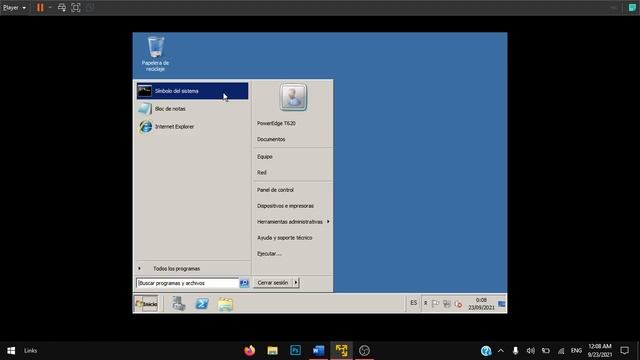Open Windows Explorer from the guest taskbar
640x360 pixels.
[225, 304]
